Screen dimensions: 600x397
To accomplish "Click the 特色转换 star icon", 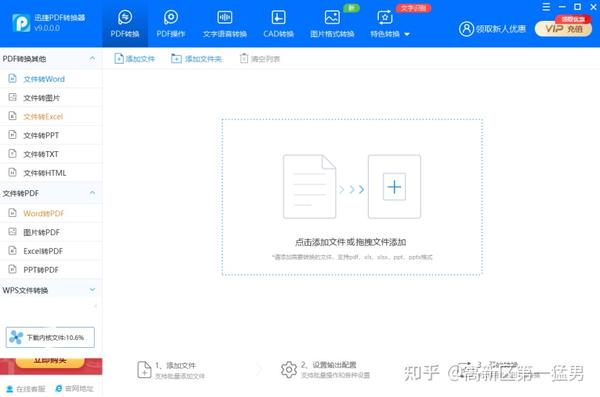I will 385,17.
